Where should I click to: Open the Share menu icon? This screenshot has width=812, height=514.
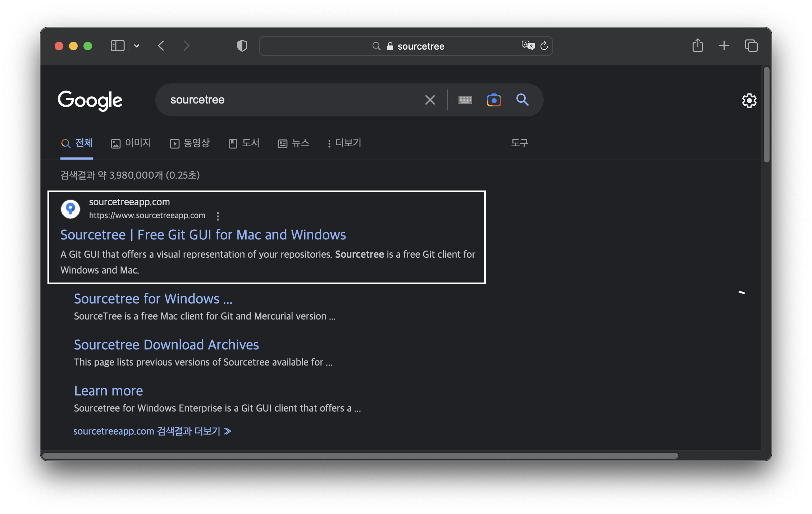tap(698, 46)
